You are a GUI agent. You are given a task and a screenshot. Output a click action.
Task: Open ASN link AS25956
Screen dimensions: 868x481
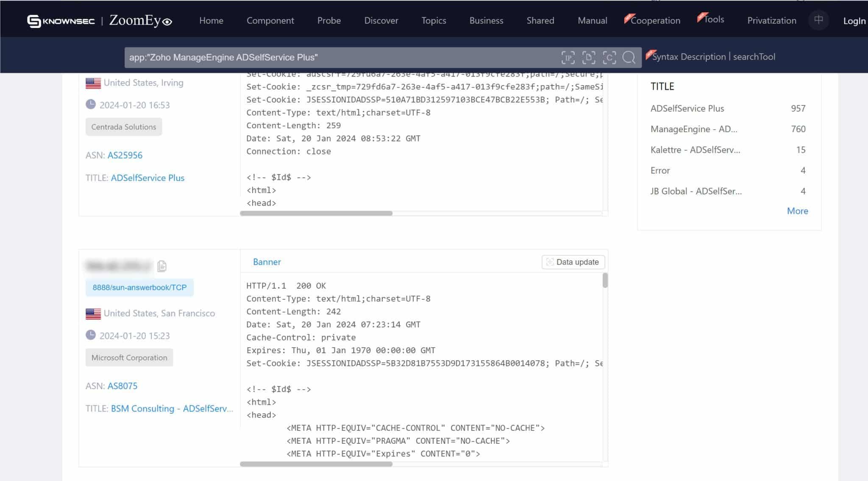click(x=125, y=155)
